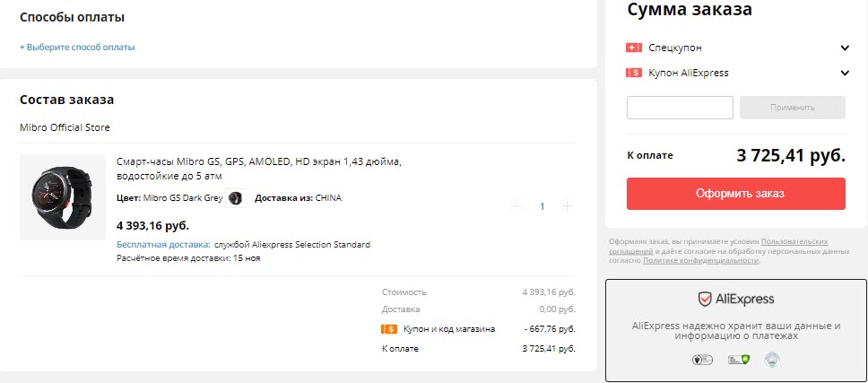This screenshot has width=868, height=383.
Task: Click the large total 3 725,41 руб. in Сумма заказа
Action: pyautogui.click(x=791, y=155)
